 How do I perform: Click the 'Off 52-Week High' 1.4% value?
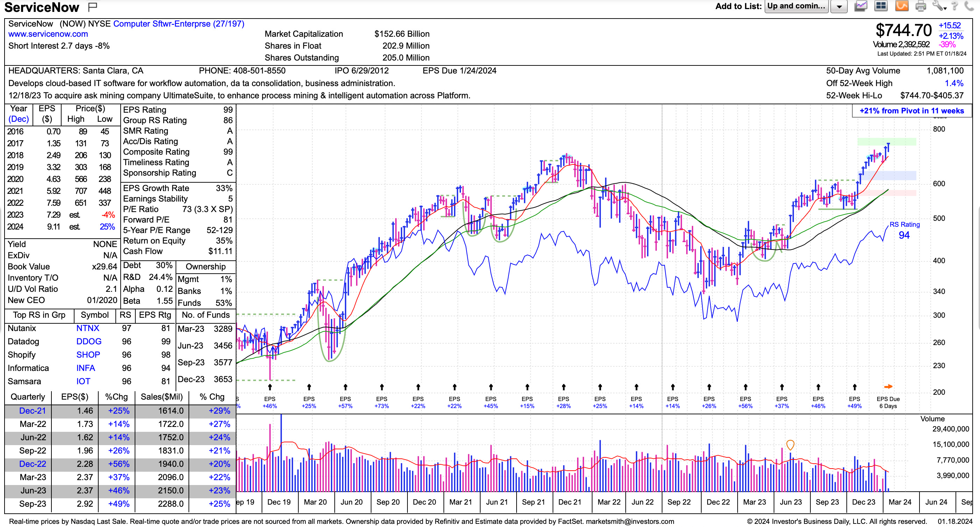[954, 83]
